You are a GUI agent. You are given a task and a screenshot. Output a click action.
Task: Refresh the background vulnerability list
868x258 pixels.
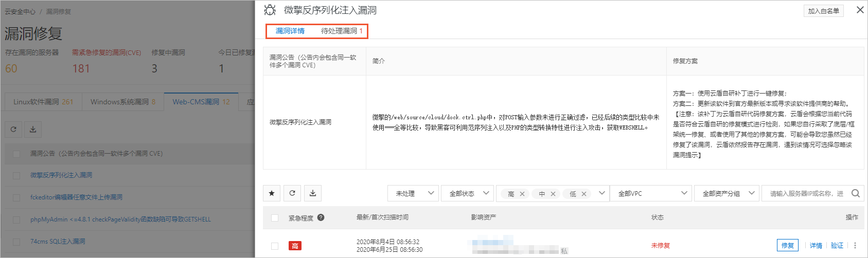coord(13,130)
